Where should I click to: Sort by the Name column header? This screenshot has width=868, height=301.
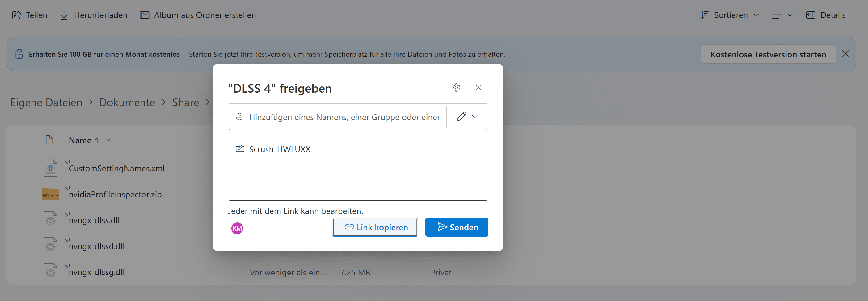coord(80,140)
